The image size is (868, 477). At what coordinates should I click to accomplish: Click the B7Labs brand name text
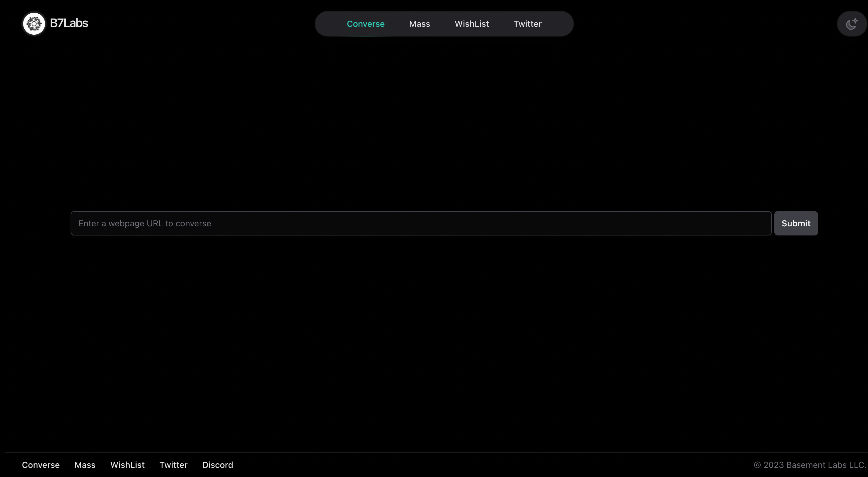coord(69,23)
